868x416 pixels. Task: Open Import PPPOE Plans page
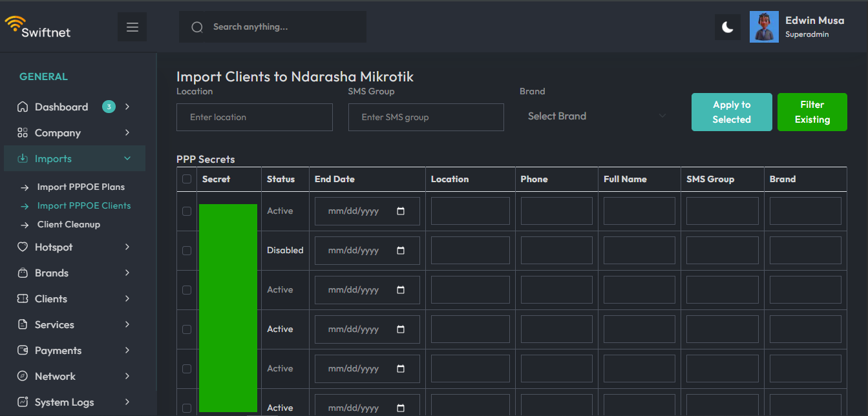(x=81, y=187)
